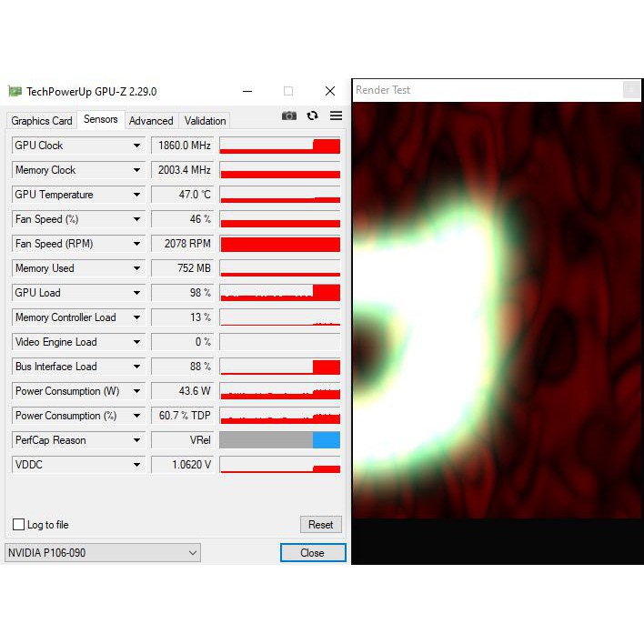The width and height of the screenshot is (644, 644).
Task: Open the hamburger menu icon
Action: [336, 116]
